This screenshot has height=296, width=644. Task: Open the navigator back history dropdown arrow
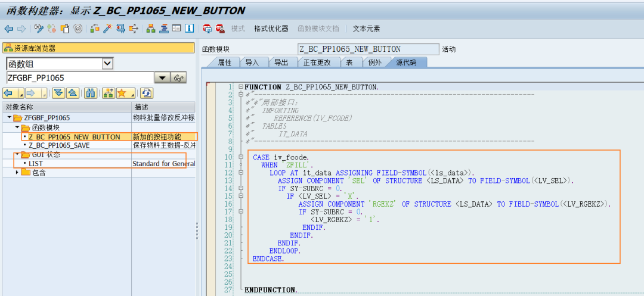(x=21, y=93)
